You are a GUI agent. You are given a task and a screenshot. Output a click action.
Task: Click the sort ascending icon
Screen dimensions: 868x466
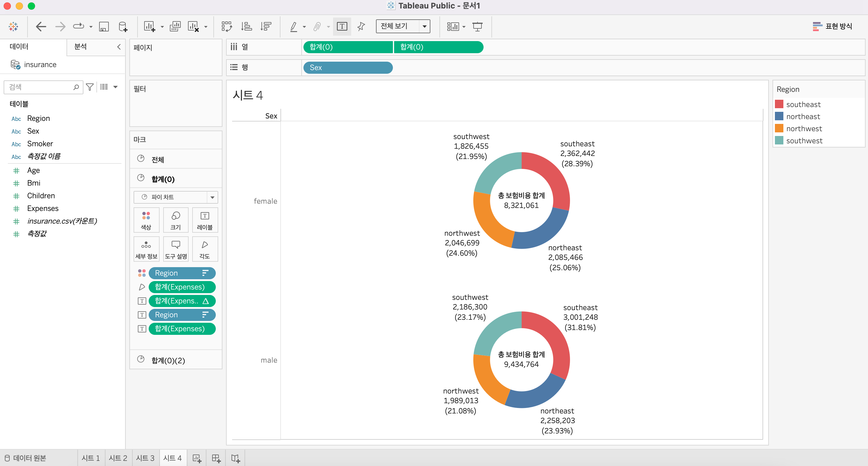point(246,26)
